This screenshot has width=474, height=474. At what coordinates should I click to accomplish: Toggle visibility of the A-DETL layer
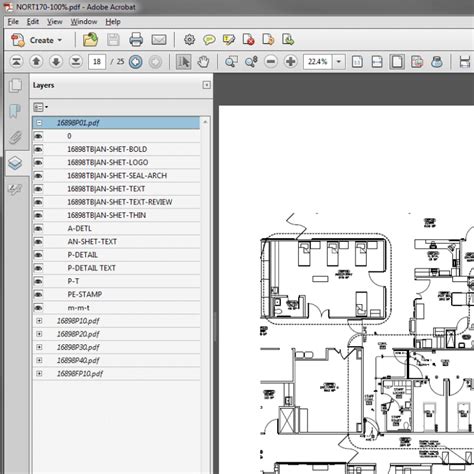[39, 228]
